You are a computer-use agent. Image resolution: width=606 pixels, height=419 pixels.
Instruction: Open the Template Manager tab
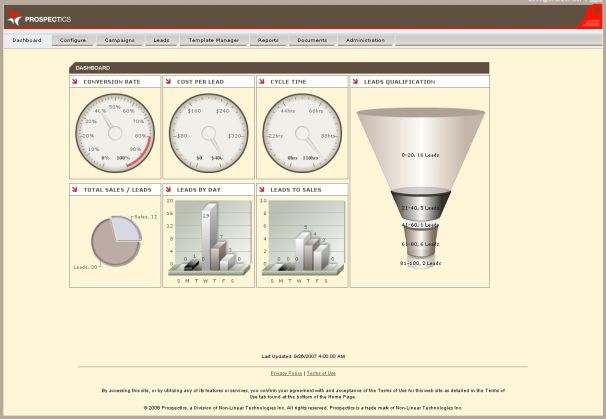click(214, 40)
